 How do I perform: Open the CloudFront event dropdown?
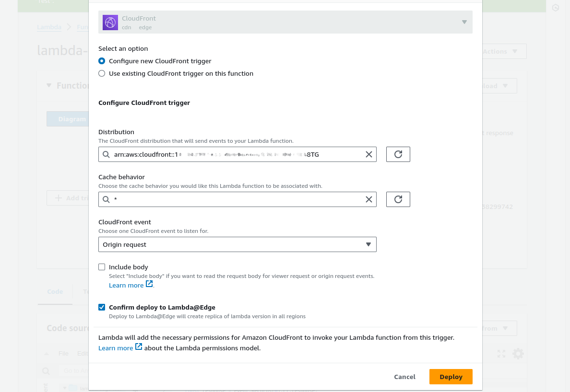(x=237, y=244)
